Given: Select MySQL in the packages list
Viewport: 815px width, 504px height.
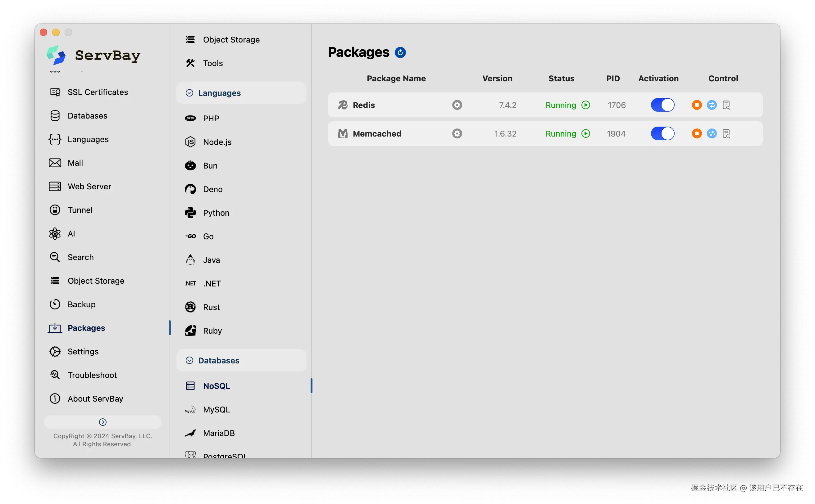Looking at the screenshot, I should 216,410.
